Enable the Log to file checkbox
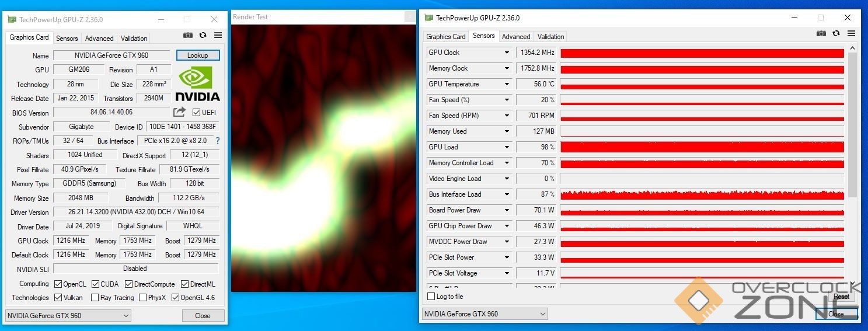Screen dimensions: 868x331 click(431, 297)
